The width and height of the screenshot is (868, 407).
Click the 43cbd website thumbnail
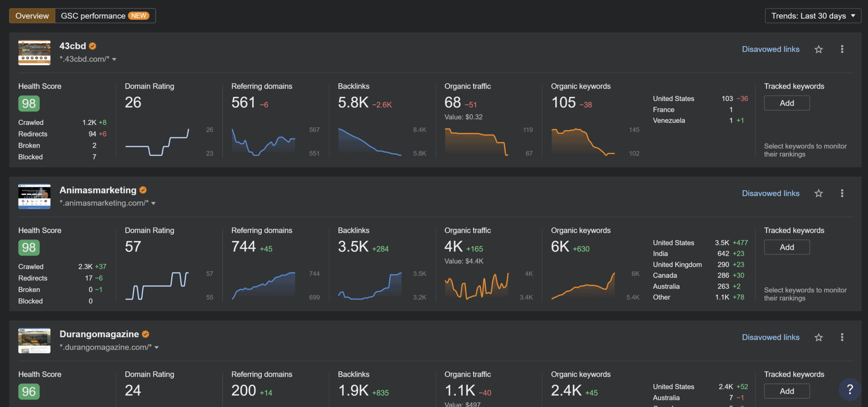[x=34, y=52]
